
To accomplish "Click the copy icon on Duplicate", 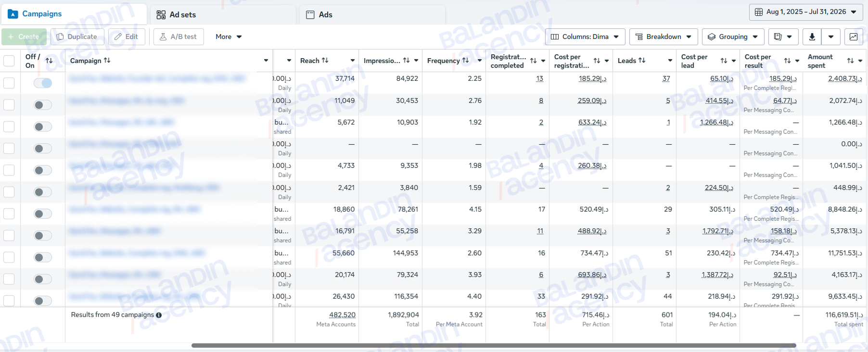I will click(x=60, y=37).
